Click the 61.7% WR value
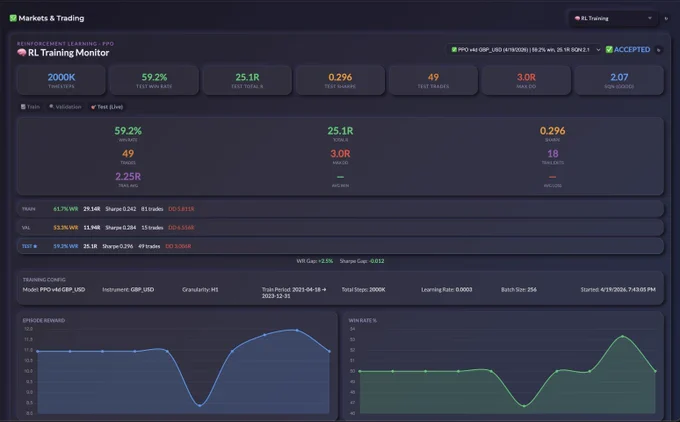This screenshot has height=422, width=680. [x=65, y=209]
